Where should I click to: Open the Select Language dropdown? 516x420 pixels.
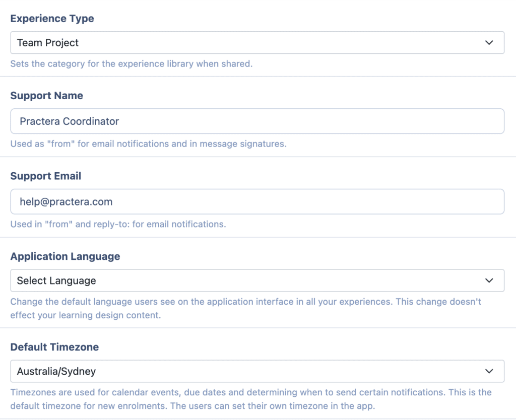[257, 281]
